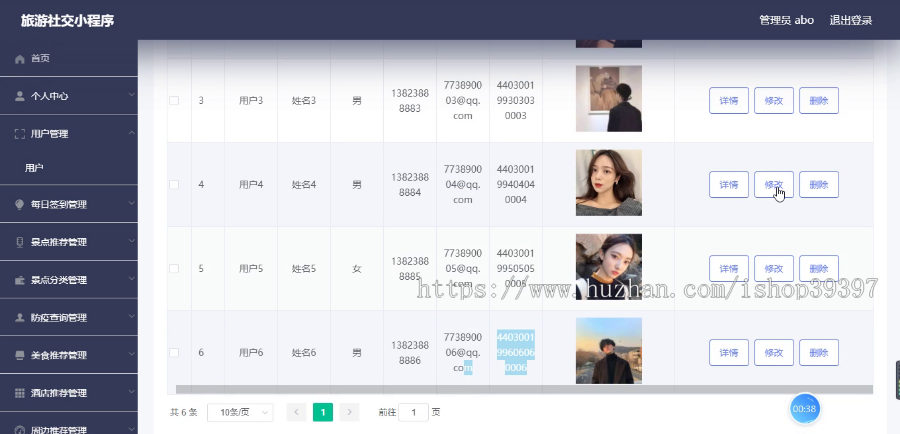Click the 姓名4 name cell
Viewport: 900px width, 434px height.
pos(304,184)
